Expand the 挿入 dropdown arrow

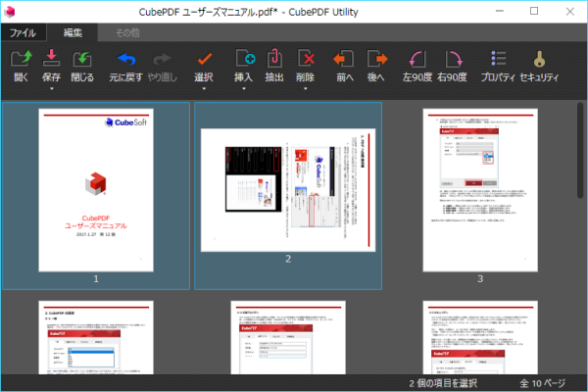coord(244,89)
